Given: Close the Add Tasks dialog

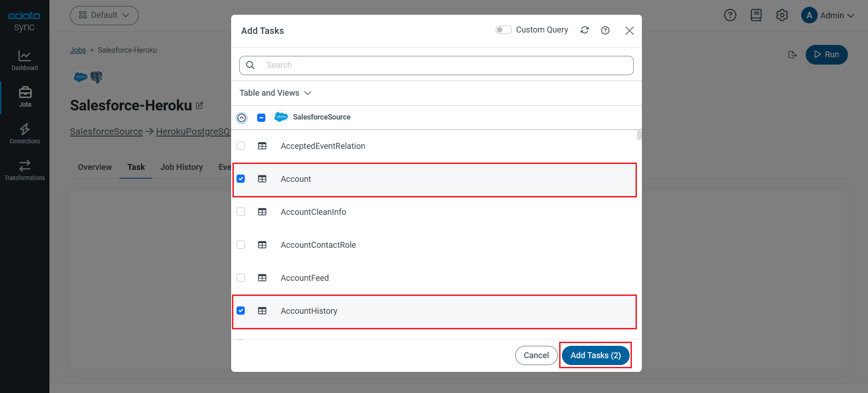Looking at the screenshot, I should 629,31.
